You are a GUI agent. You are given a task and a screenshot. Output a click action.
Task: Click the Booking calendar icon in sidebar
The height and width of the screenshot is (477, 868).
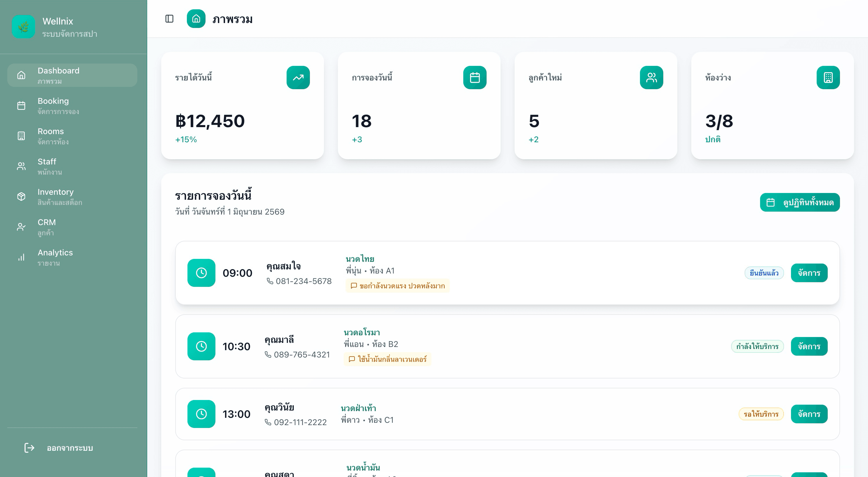21,106
